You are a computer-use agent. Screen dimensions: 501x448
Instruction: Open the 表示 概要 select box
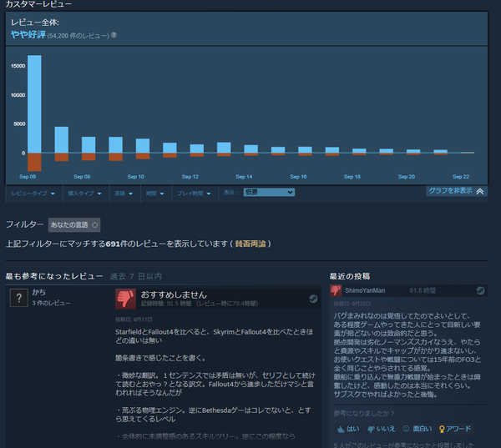point(269,192)
